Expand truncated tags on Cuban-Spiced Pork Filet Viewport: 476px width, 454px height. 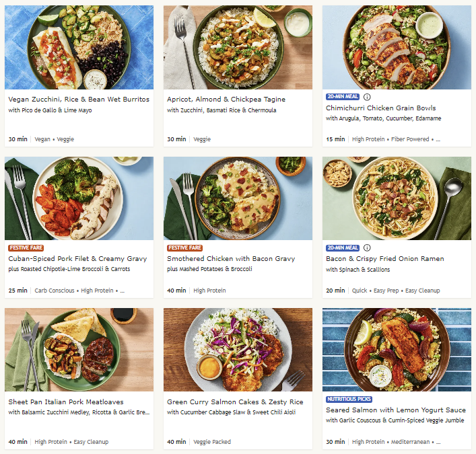(123, 291)
